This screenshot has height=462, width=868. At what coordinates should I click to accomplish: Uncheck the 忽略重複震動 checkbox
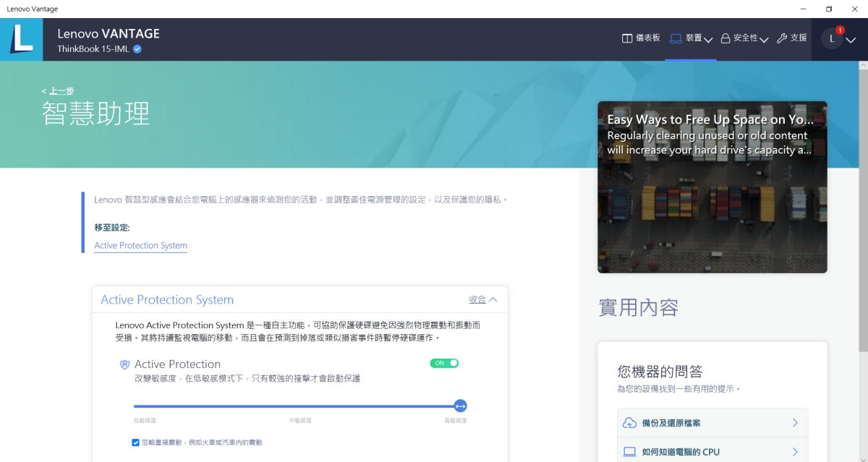coord(135,442)
